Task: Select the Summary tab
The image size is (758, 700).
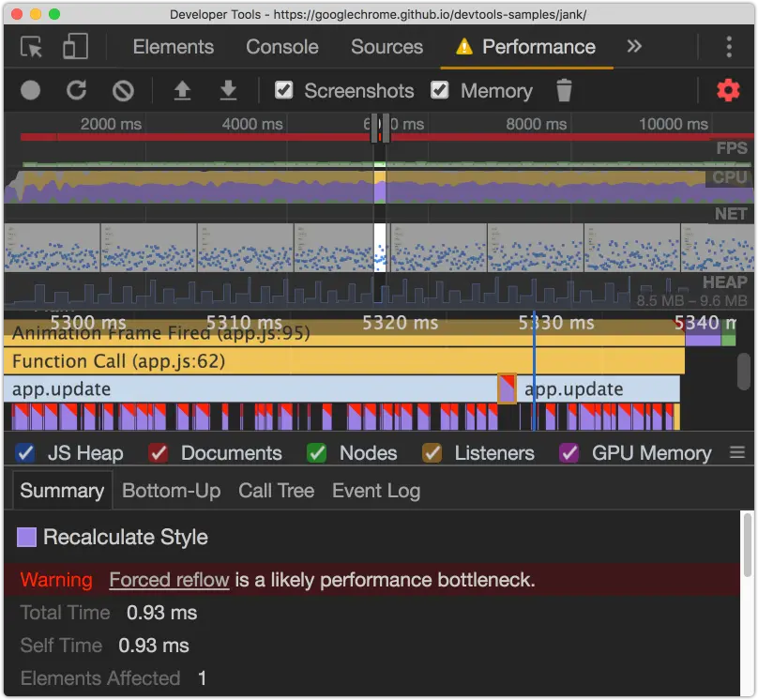Action: click(x=62, y=491)
